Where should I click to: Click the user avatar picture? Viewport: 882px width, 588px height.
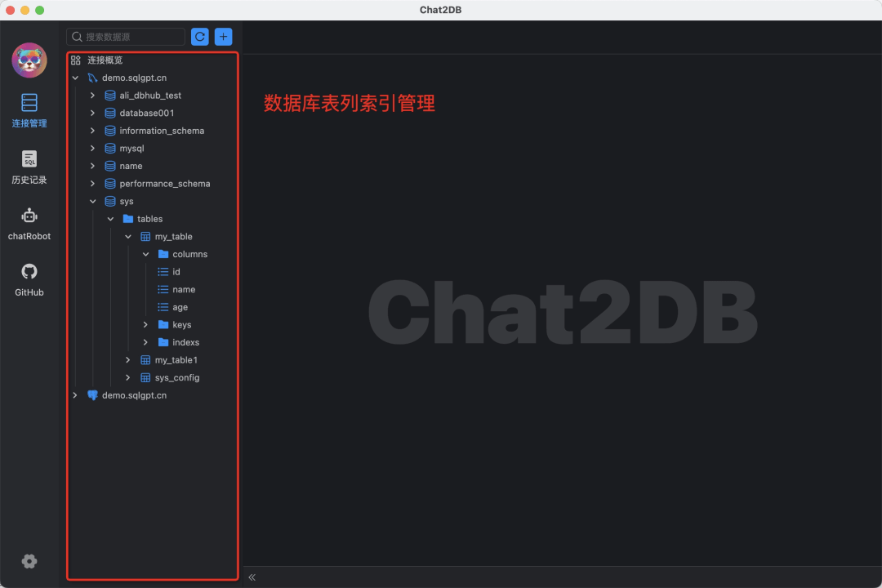coord(29,60)
